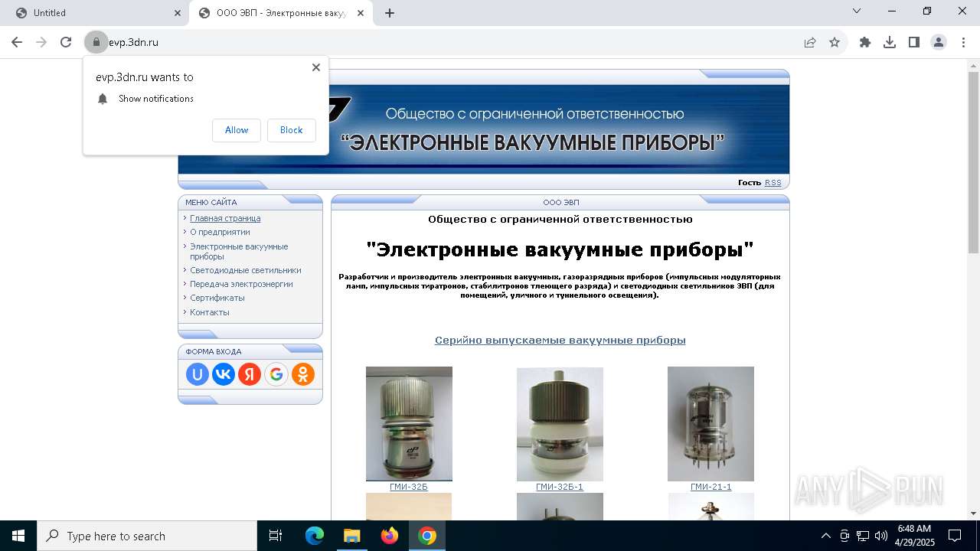The height and width of the screenshot is (551, 980).
Task: Log in with uID blue icon
Action: [198, 374]
